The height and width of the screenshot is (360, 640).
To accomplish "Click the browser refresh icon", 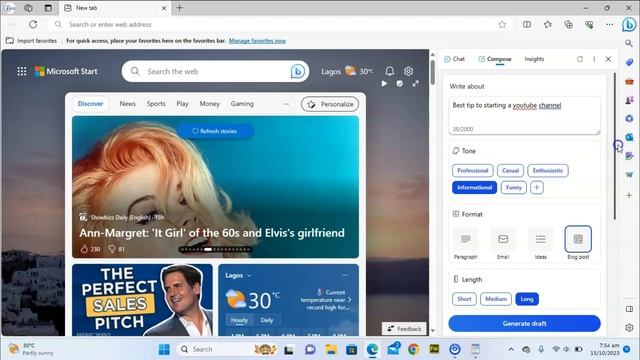I will pos(33,24).
